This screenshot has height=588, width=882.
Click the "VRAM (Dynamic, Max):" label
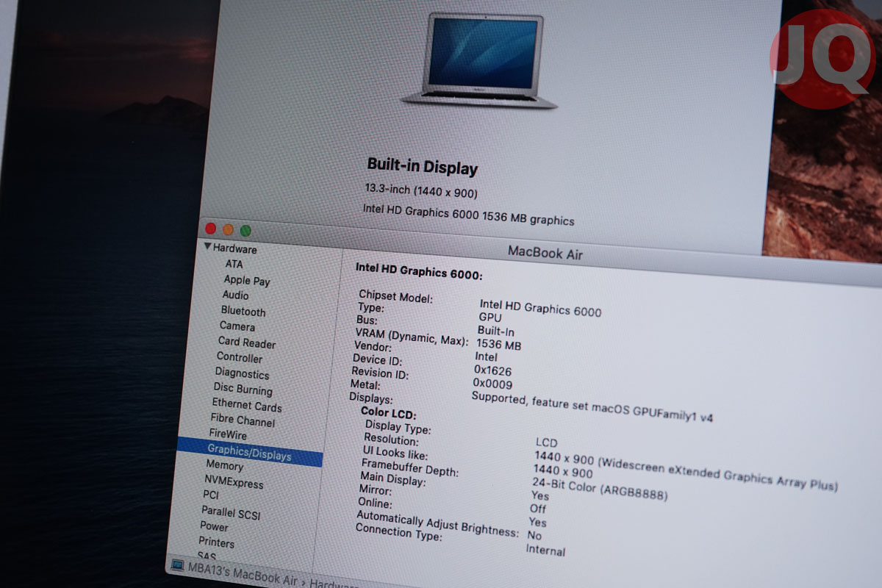click(411, 337)
